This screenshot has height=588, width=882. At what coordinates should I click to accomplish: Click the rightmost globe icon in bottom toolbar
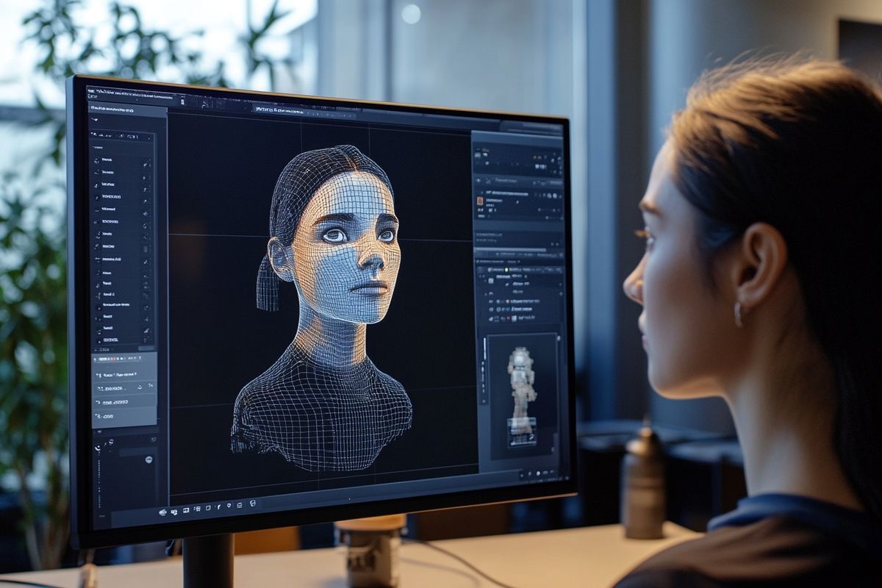pyautogui.click(x=253, y=503)
